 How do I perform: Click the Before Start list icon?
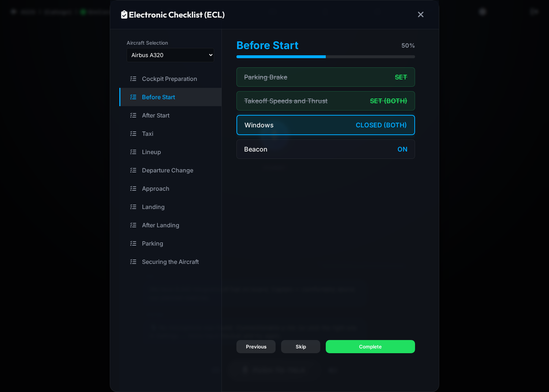coord(133,97)
